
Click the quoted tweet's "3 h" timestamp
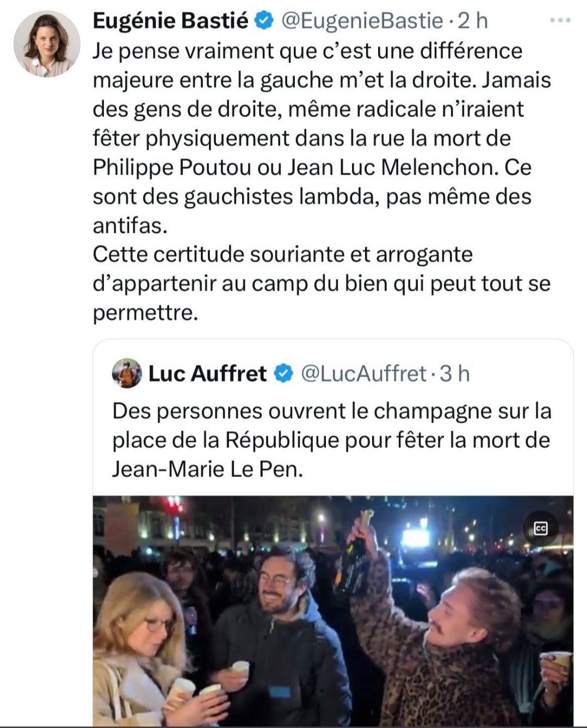[454, 374]
